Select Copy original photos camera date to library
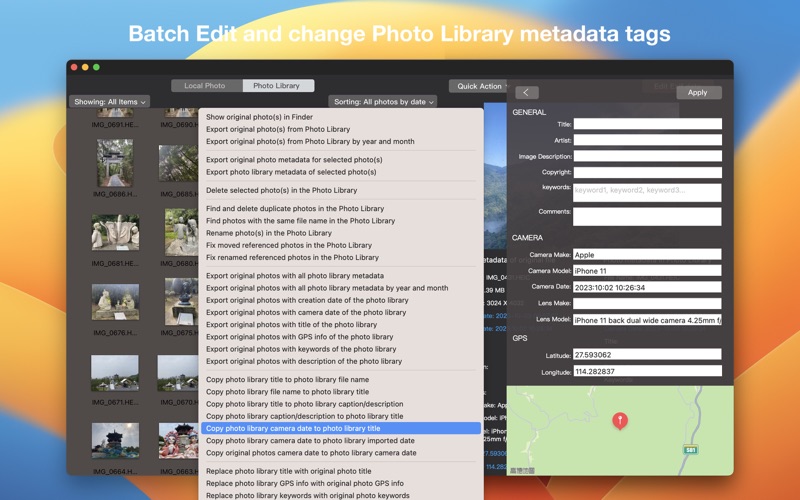 (x=341, y=453)
